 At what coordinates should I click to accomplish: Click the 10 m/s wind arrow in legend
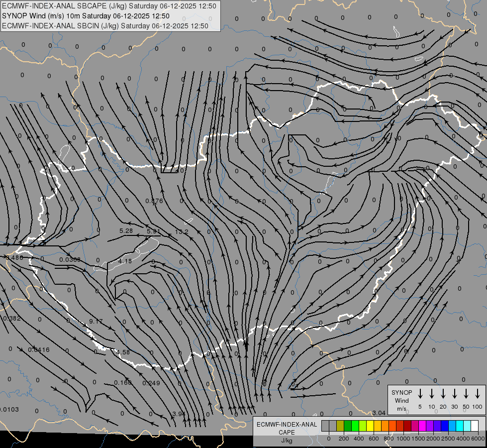(431, 394)
